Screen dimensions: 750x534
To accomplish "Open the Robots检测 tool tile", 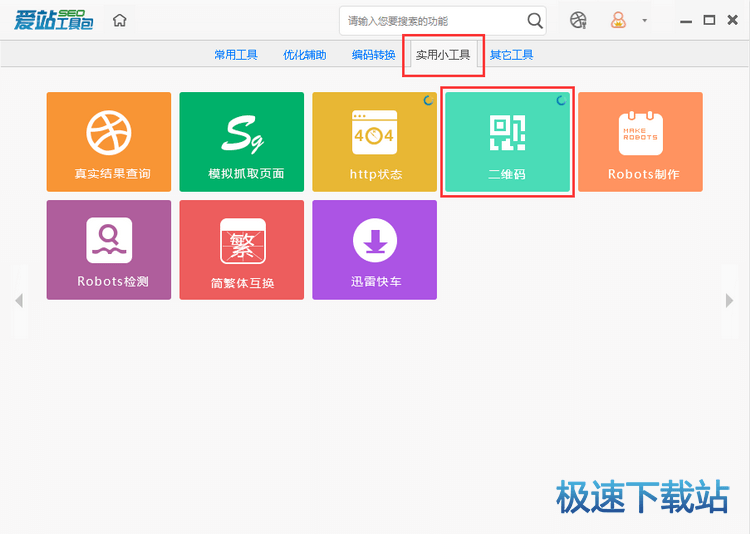I will pos(109,250).
